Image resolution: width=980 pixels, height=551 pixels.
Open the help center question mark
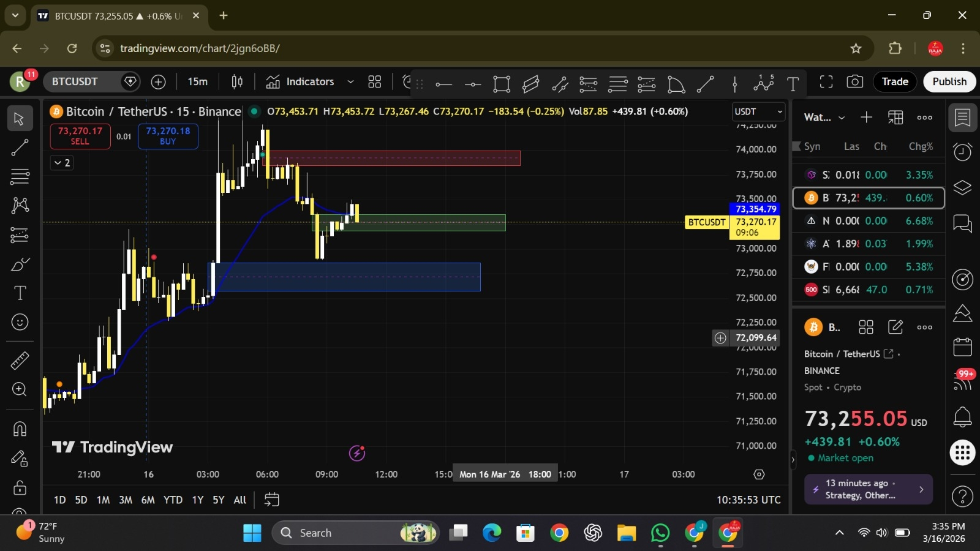click(x=962, y=497)
